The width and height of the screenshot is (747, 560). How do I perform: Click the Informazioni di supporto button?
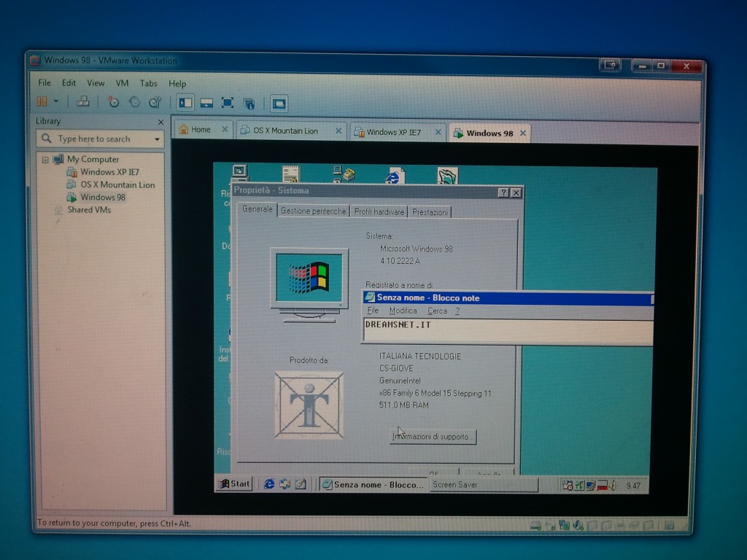(433, 437)
